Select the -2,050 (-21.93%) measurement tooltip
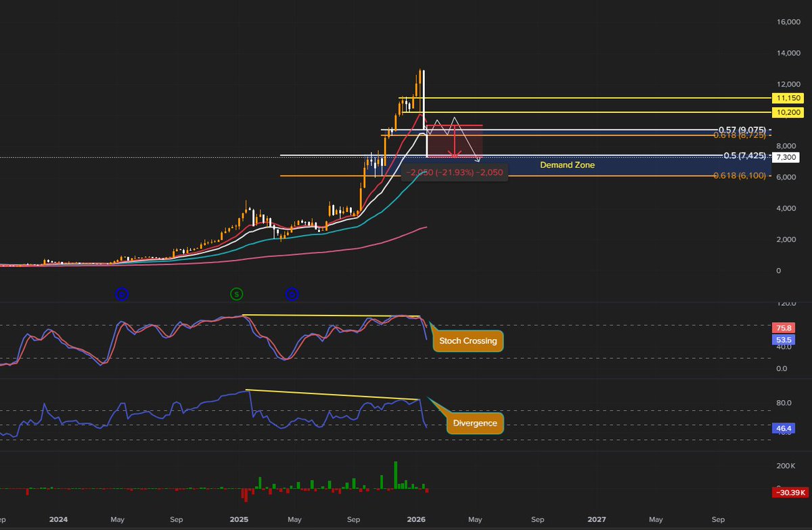This screenshot has width=812, height=530. tap(453, 173)
